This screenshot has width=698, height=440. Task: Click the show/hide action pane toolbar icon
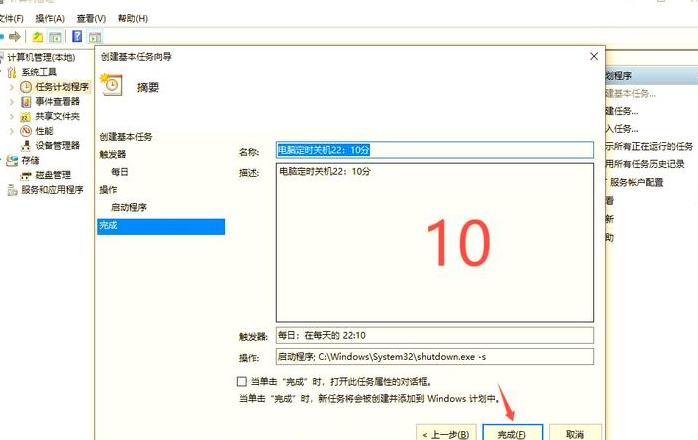[x=95, y=37]
